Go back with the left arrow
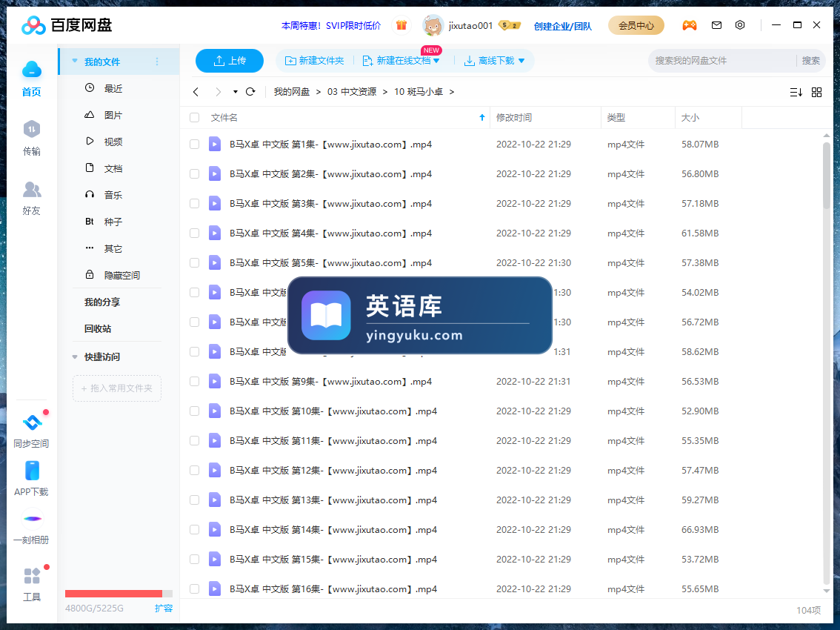 196,92
